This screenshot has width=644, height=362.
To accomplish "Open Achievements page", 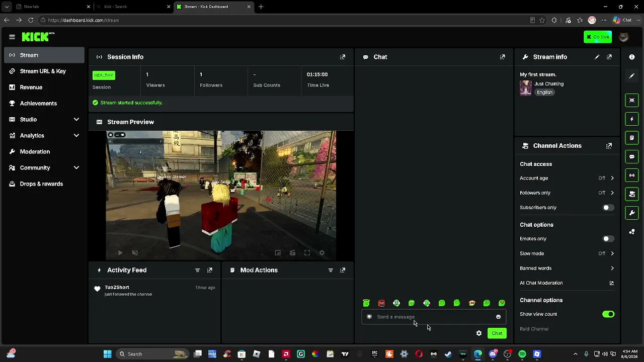I will [x=44, y=103].
